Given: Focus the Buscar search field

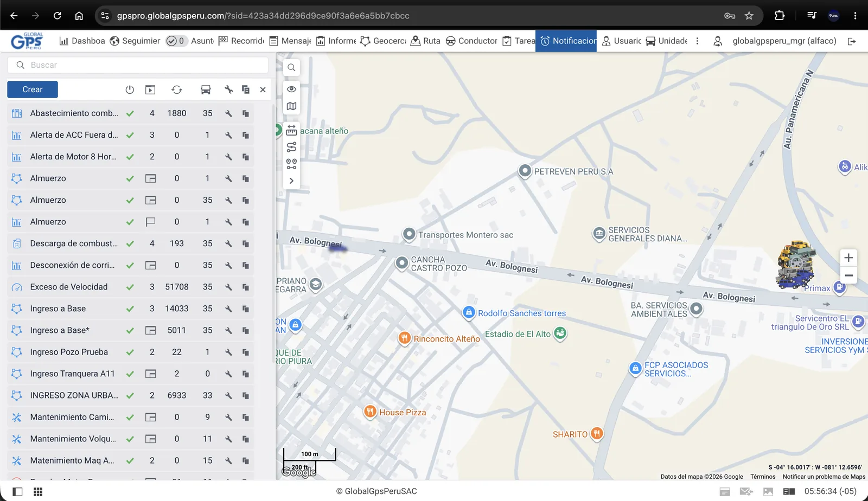Looking at the screenshot, I should pyautogui.click(x=138, y=65).
